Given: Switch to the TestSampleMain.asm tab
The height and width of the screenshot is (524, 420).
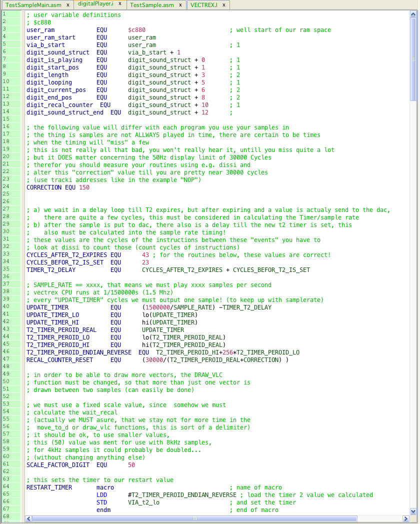Looking at the screenshot, I should click(33, 5).
